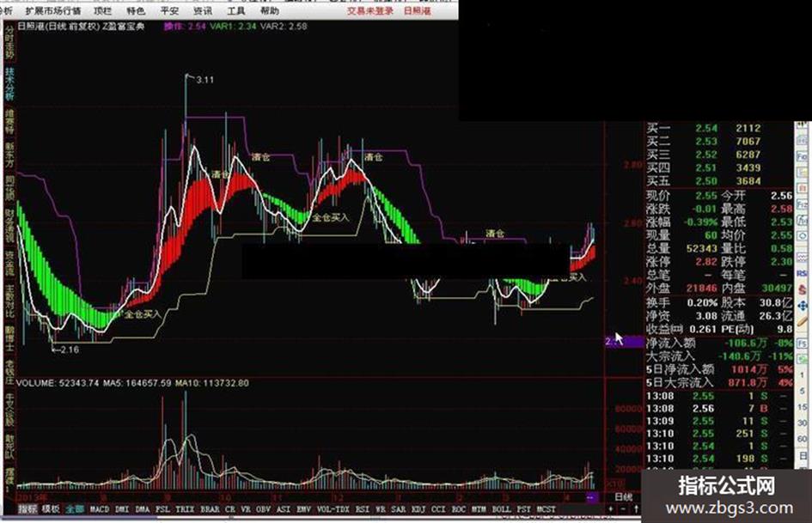812x523 pixels.
Task: Click the plus zoom icon in the bottom bar
Action: [611, 509]
